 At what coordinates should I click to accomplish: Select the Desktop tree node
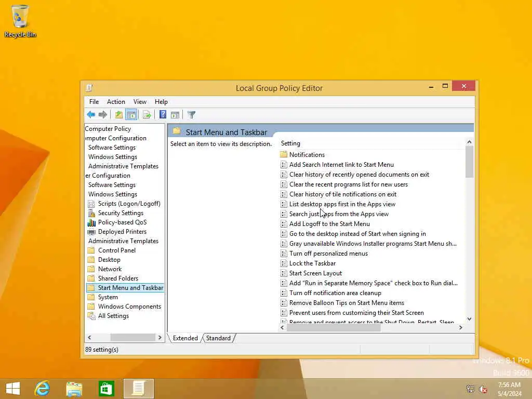coord(109,260)
